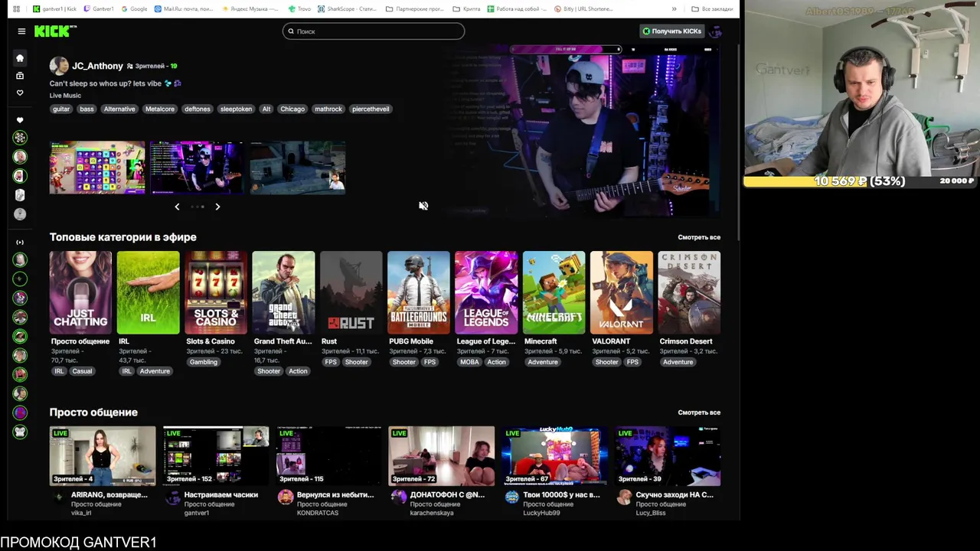Viewport: 980px width, 551px height.
Task: Click the Получить KICKs button
Action: (x=671, y=31)
